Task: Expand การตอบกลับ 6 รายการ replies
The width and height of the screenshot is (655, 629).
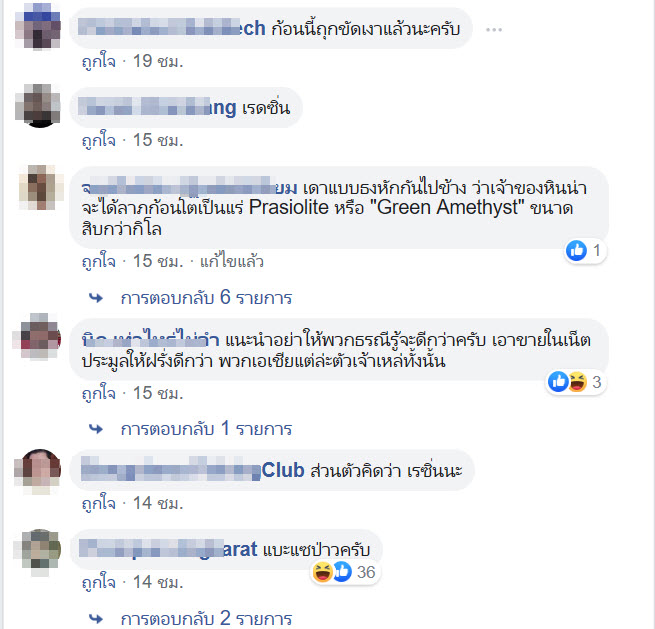Action: [x=206, y=298]
